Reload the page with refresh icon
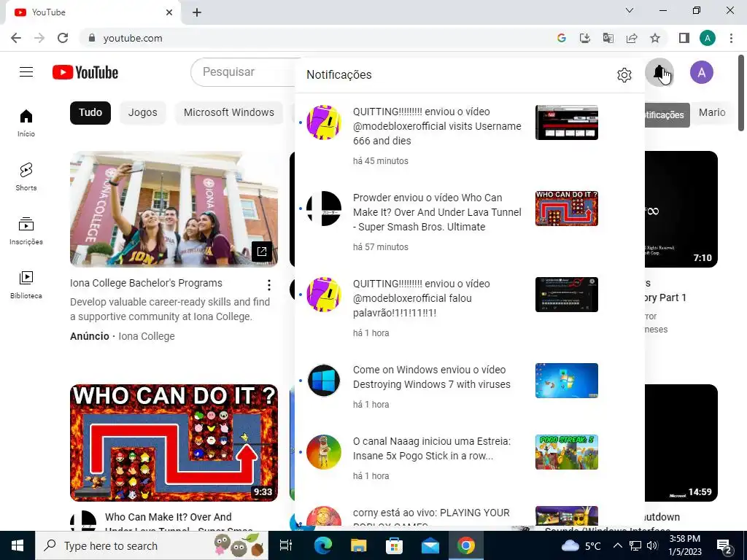Viewport: 747px width, 560px height. tap(63, 38)
